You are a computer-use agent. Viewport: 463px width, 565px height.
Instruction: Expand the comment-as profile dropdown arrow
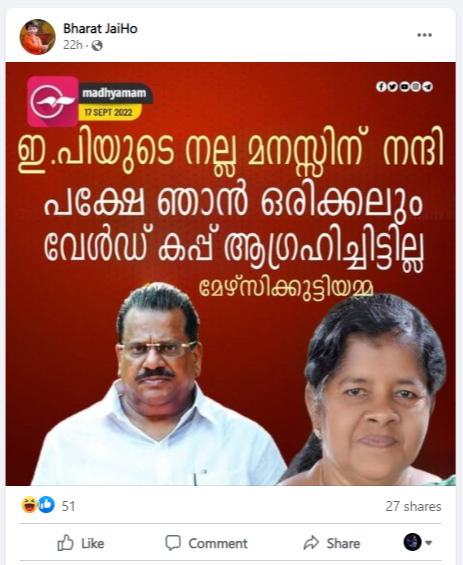pos(428,542)
